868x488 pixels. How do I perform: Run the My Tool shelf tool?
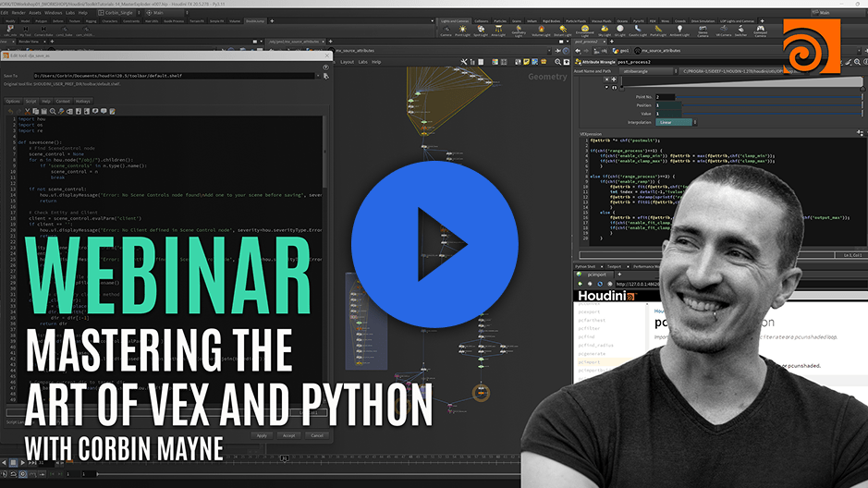[26, 31]
